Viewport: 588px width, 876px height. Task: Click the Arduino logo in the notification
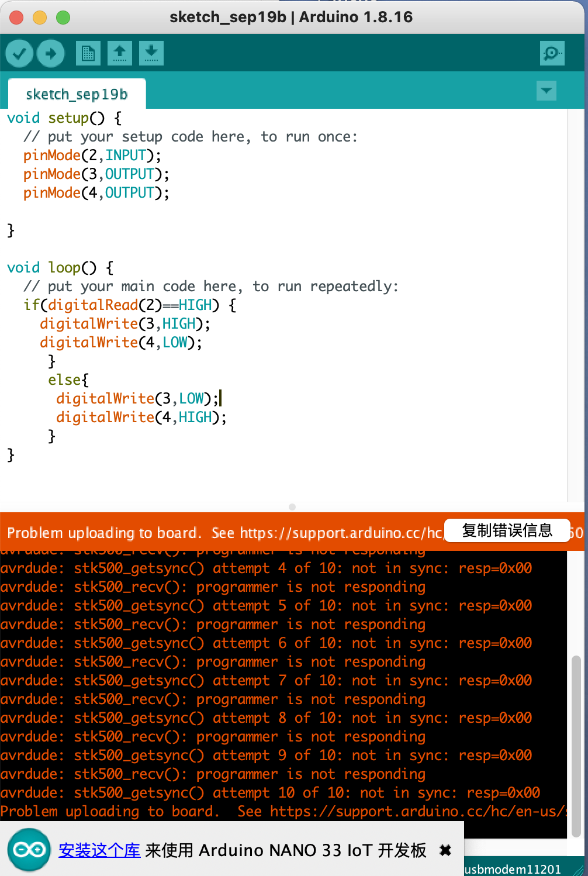click(29, 850)
